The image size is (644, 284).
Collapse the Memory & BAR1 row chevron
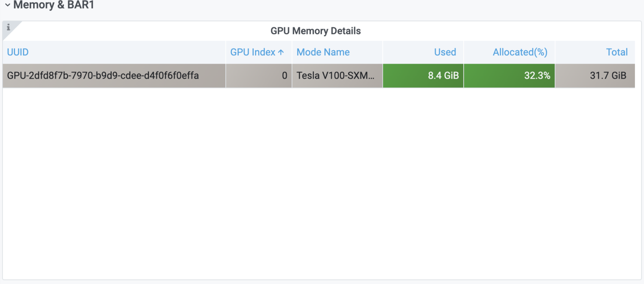click(7, 5)
